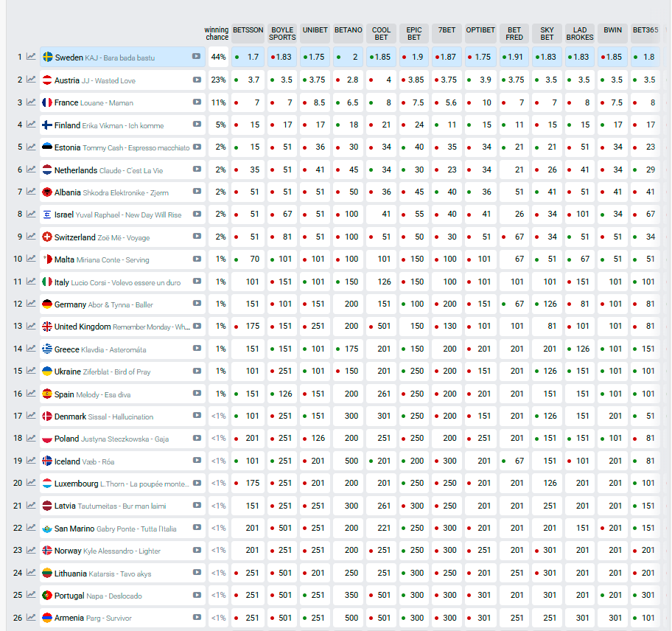
Task: Play the video icon for Norway Lighter
Action: pos(197,550)
